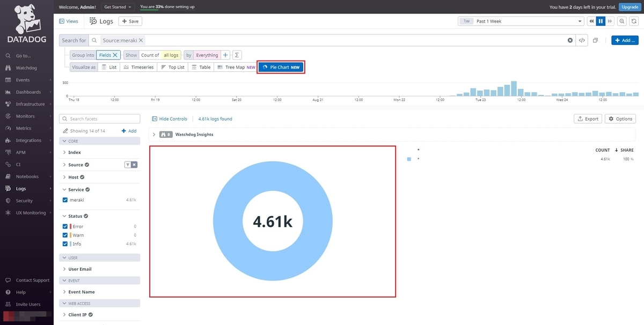Open Help in the sidebar
Image resolution: width=644 pixels, height=325 pixels.
coord(20,292)
